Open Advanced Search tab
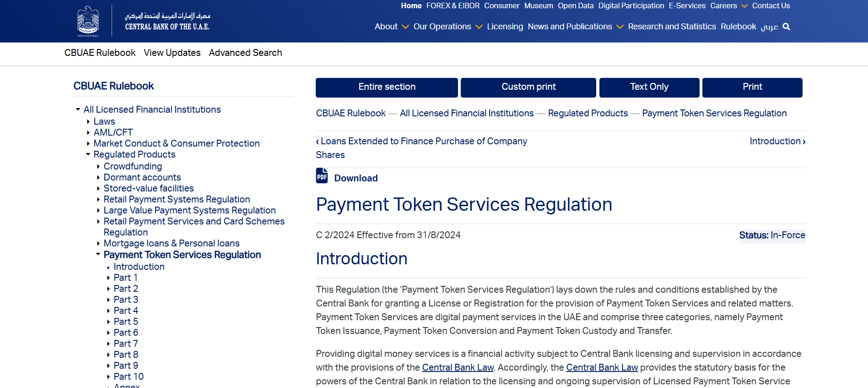The image size is (868, 388). point(246,53)
